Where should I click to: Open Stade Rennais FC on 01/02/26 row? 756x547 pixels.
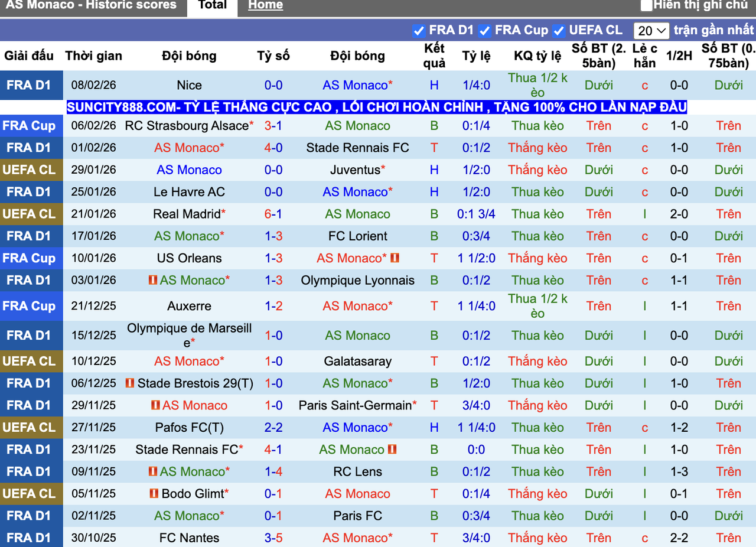[x=357, y=148]
